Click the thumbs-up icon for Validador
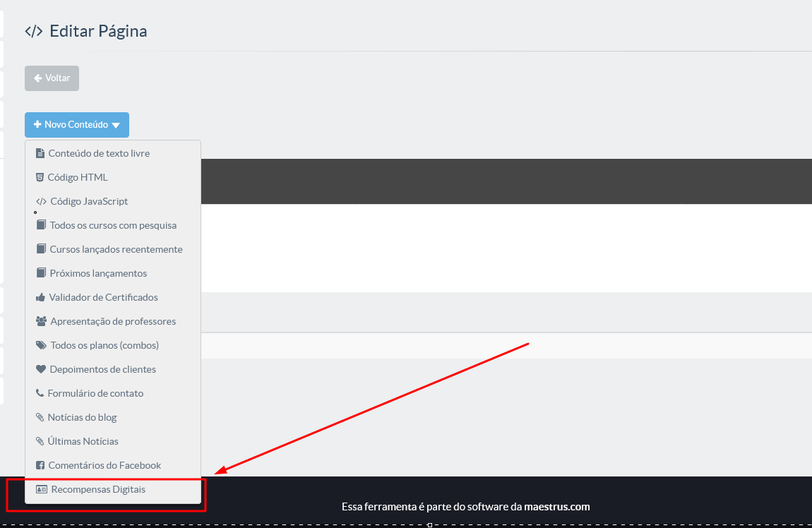This screenshot has width=812, height=528. click(40, 297)
